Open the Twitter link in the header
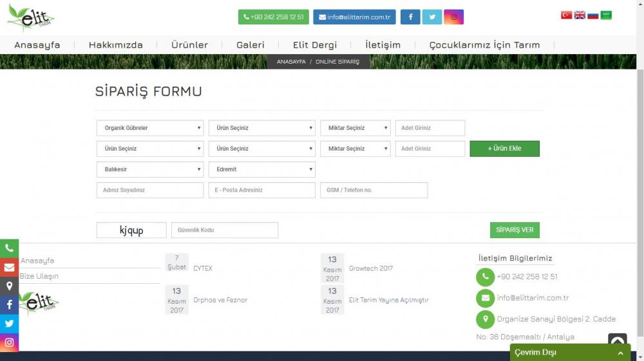 point(432,17)
